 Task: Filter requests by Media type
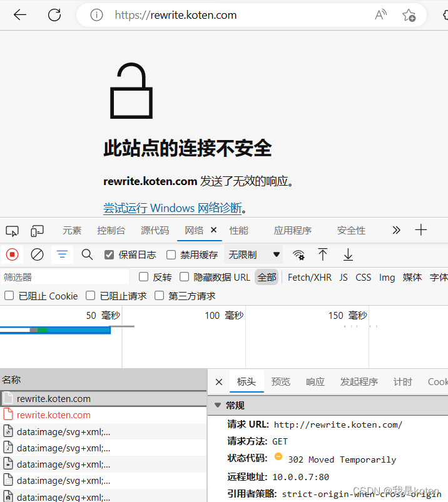412,277
